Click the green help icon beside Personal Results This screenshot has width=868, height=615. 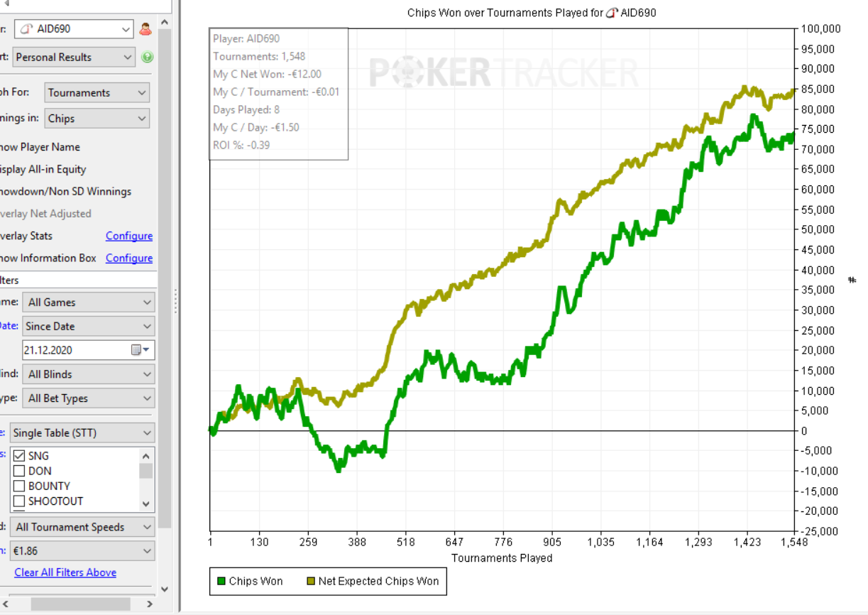click(x=147, y=58)
